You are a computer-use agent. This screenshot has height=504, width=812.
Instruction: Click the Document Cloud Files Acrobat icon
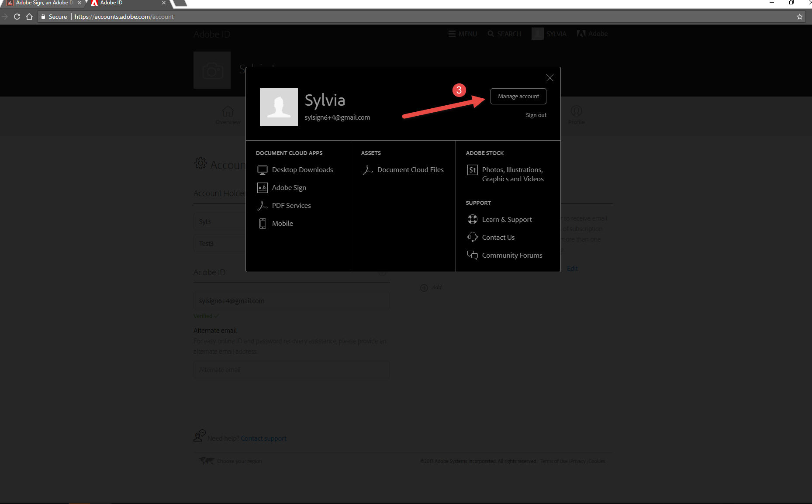[x=368, y=170]
